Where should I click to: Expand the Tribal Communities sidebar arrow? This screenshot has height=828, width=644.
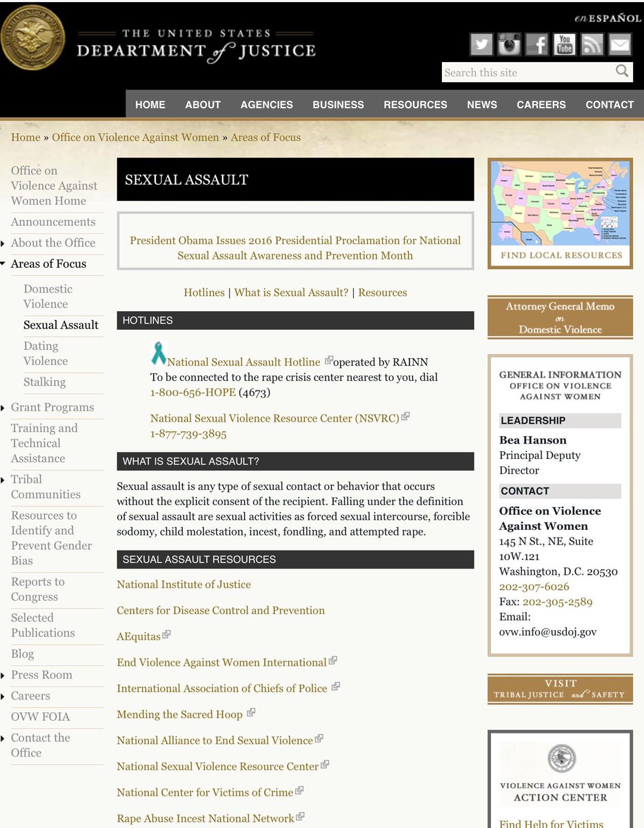(3, 480)
